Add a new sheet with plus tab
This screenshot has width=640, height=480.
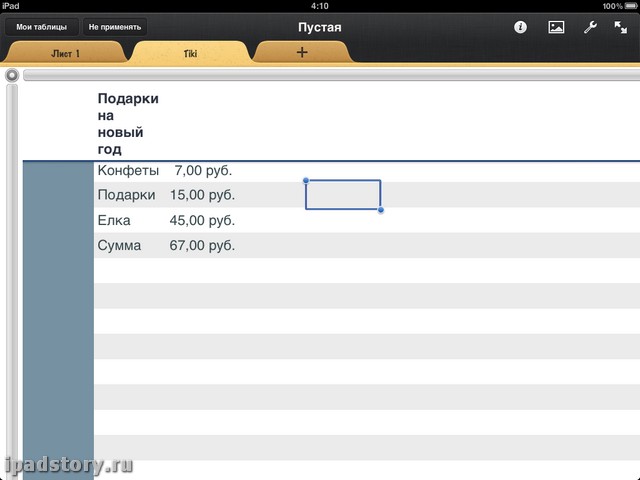point(302,52)
